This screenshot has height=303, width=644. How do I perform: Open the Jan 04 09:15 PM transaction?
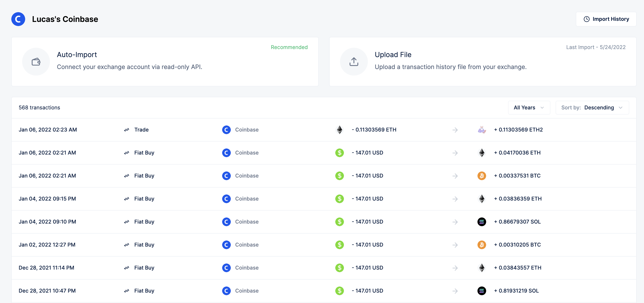click(x=47, y=199)
